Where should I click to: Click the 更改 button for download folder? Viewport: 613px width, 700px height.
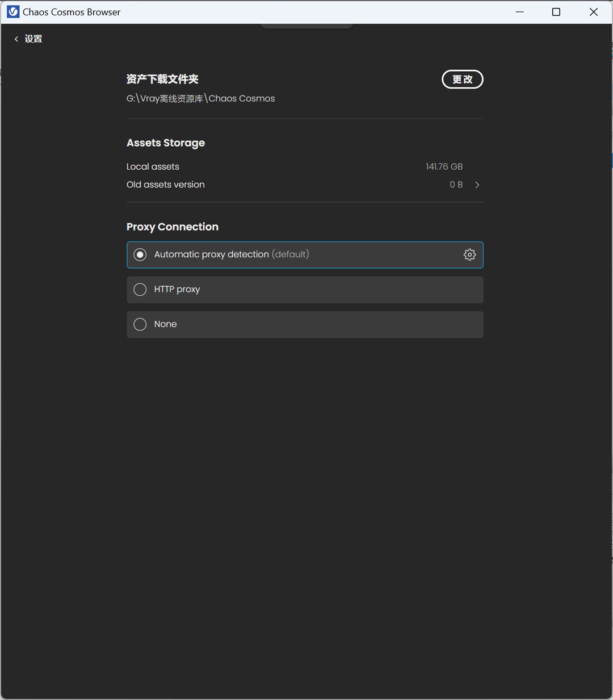coord(463,79)
